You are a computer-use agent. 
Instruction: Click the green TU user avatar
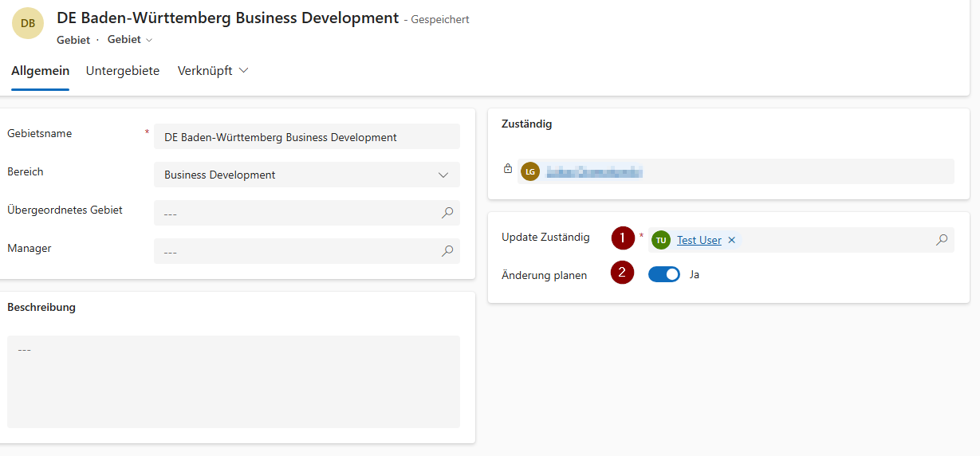[x=660, y=240]
